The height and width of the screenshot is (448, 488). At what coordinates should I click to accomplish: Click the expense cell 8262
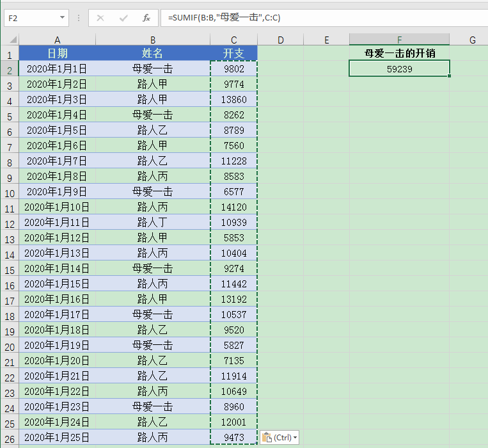coord(233,115)
